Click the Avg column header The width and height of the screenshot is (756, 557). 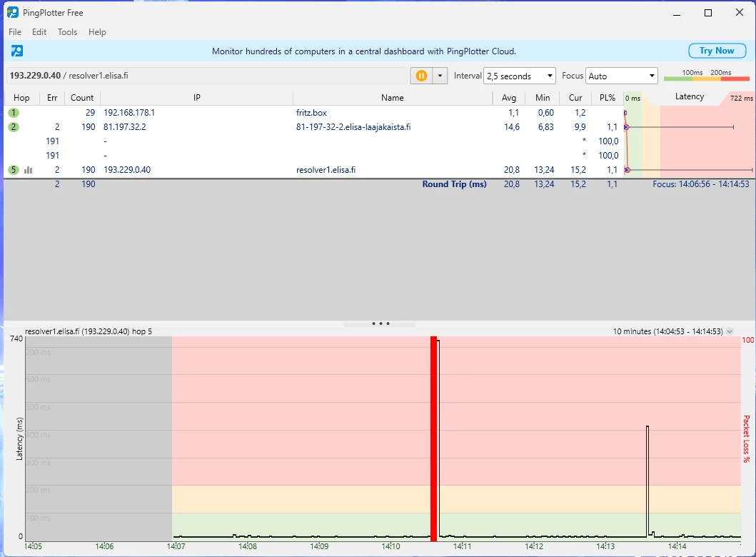pyautogui.click(x=509, y=98)
